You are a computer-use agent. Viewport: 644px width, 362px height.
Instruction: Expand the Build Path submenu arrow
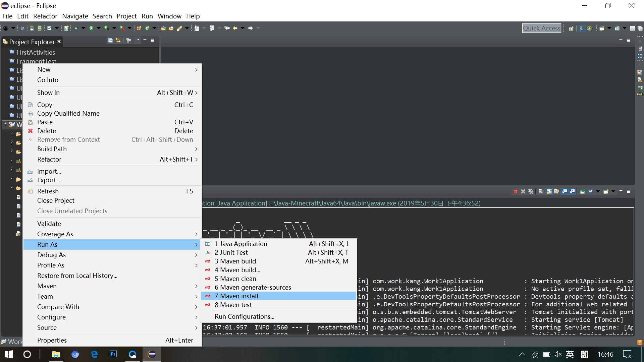pos(196,149)
